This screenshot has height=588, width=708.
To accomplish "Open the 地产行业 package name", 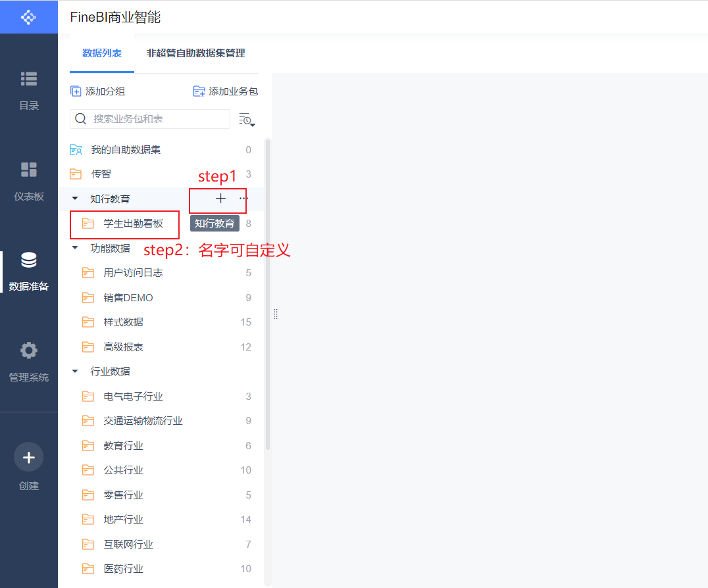I will [x=123, y=520].
